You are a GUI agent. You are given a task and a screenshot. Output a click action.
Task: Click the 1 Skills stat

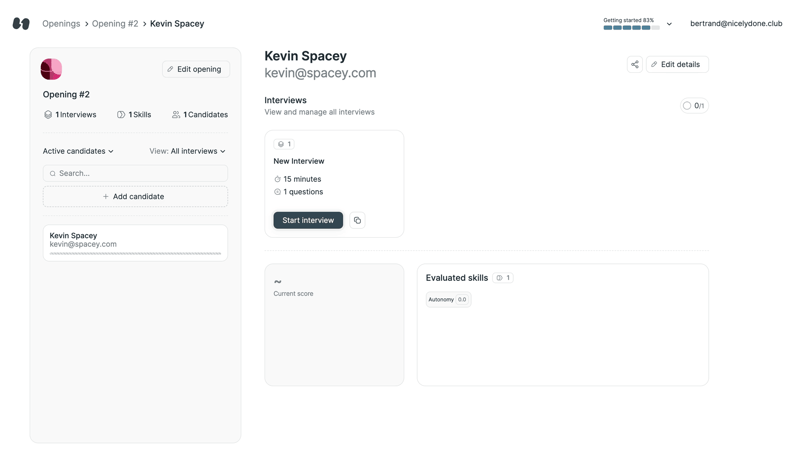click(x=134, y=114)
